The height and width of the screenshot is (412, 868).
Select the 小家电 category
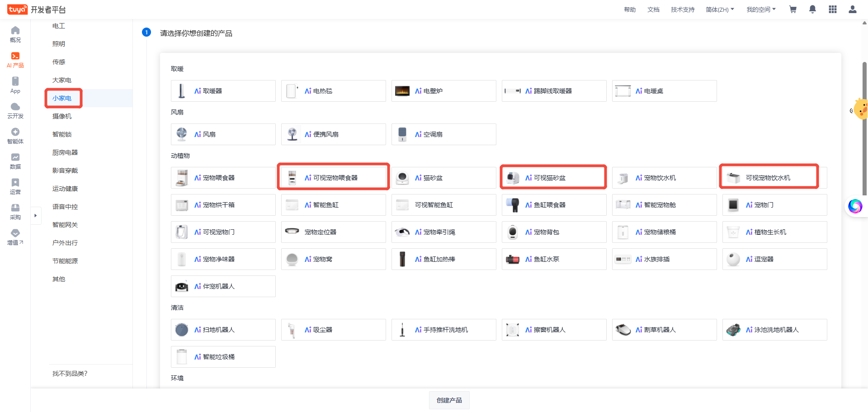(x=62, y=98)
